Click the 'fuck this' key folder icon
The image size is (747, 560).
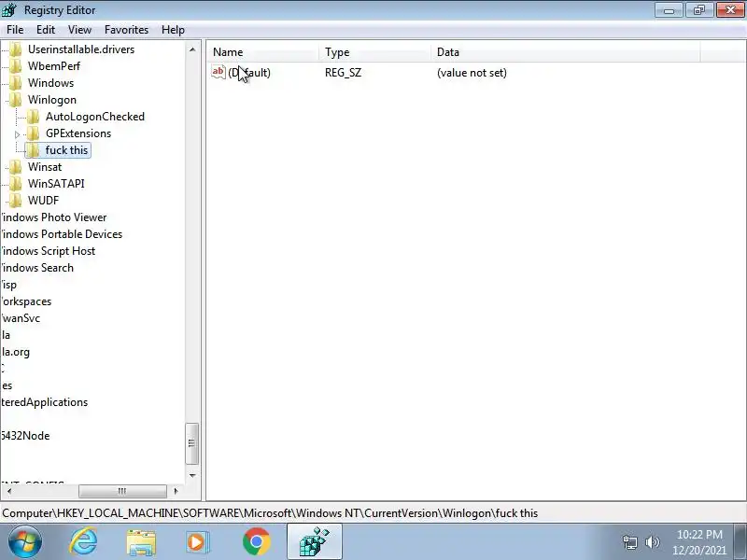(33, 150)
